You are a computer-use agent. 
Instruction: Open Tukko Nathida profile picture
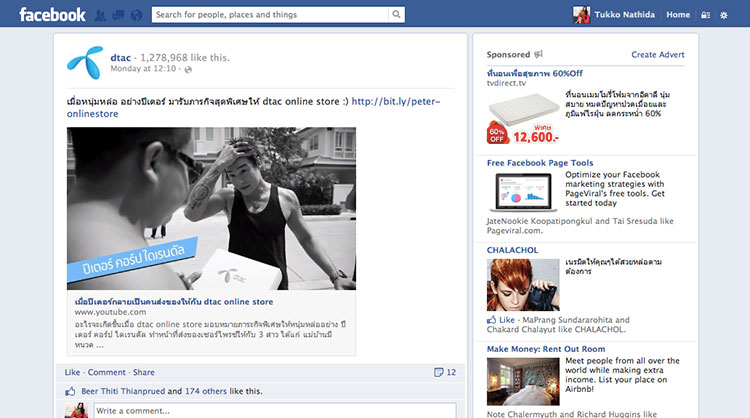pos(582,15)
